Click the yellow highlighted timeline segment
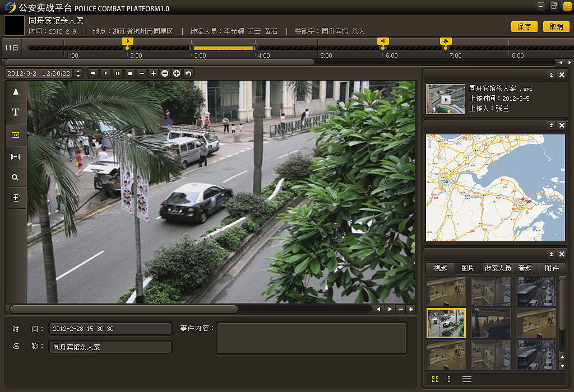This screenshot has width=574, height=392. click(x=223, y=48)
